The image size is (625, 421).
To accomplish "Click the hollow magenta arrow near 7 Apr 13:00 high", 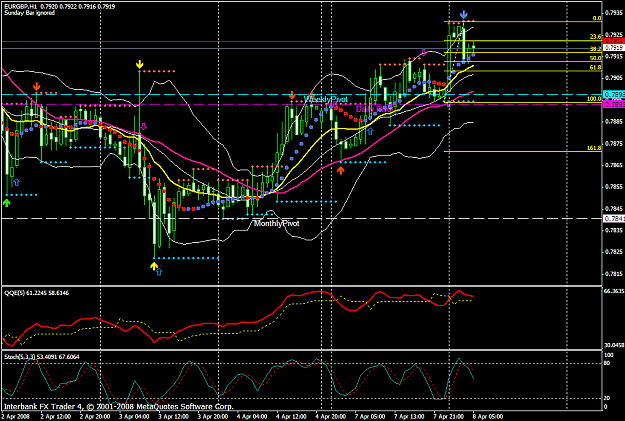I will point(423,52).
